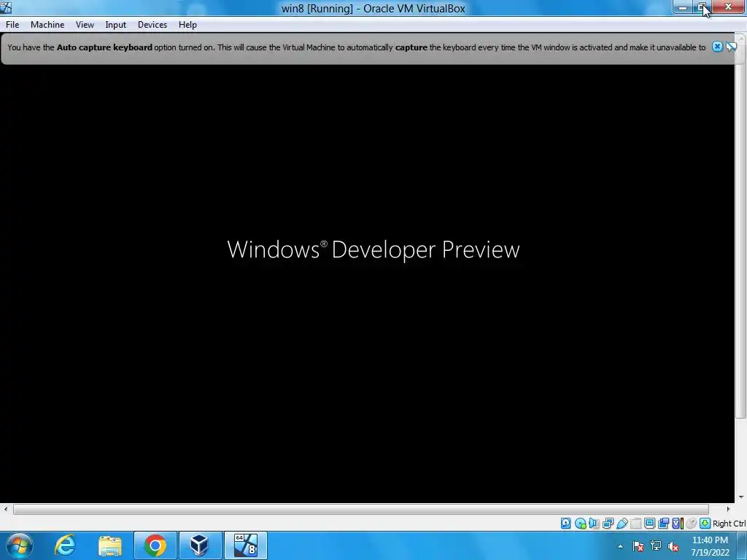Open the Devices menu

coord(152,25)
